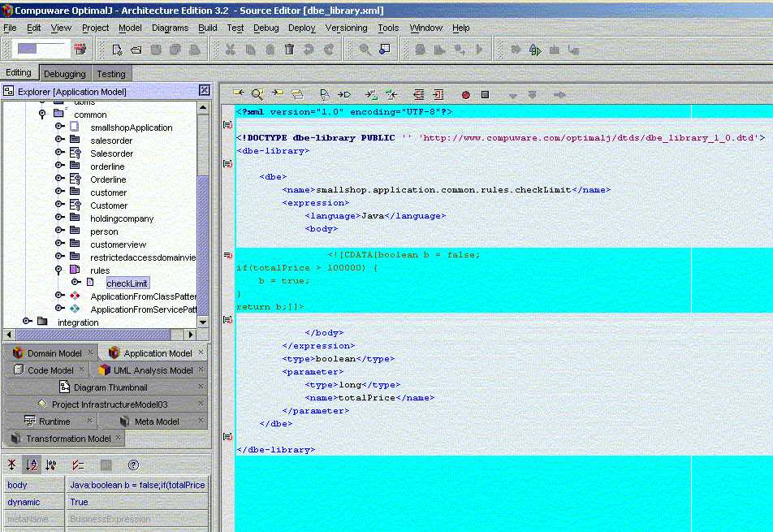Click the blue square icon beside the main toolbar magnifier
The height and width of the screenshot is (532, 773).
(x=385, y=50)
